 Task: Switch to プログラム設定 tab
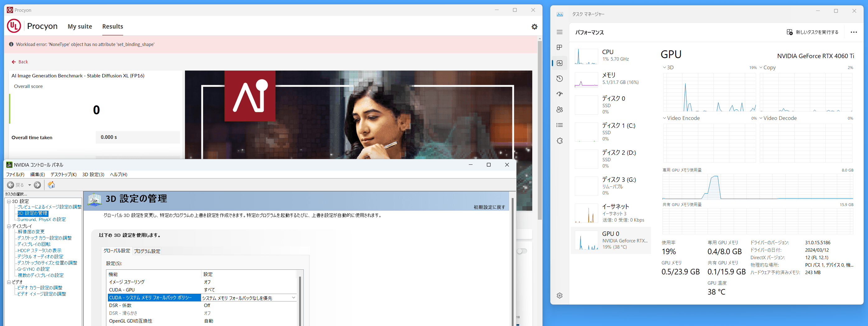[147, 251]
